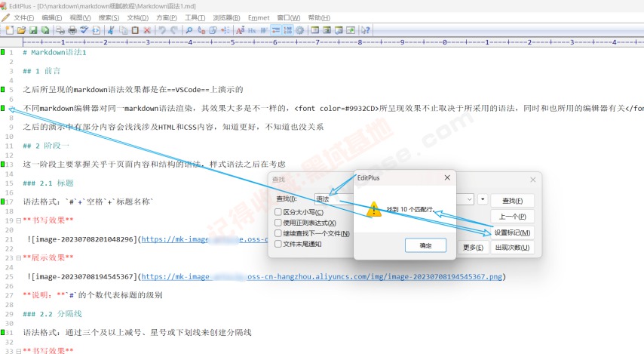644x354 pixels.
Task: Click the 设置标记(M) button
Action: coord(513,232)
